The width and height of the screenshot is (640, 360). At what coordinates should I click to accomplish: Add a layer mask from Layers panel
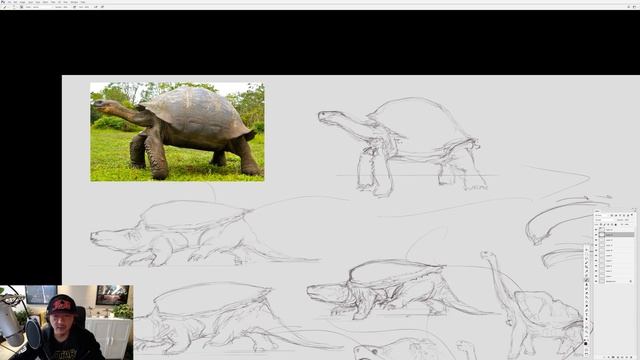point(613,357)
